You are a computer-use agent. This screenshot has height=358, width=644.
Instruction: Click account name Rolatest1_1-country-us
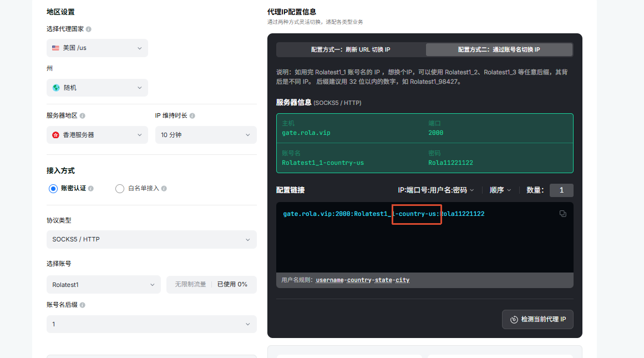(323, 163)
